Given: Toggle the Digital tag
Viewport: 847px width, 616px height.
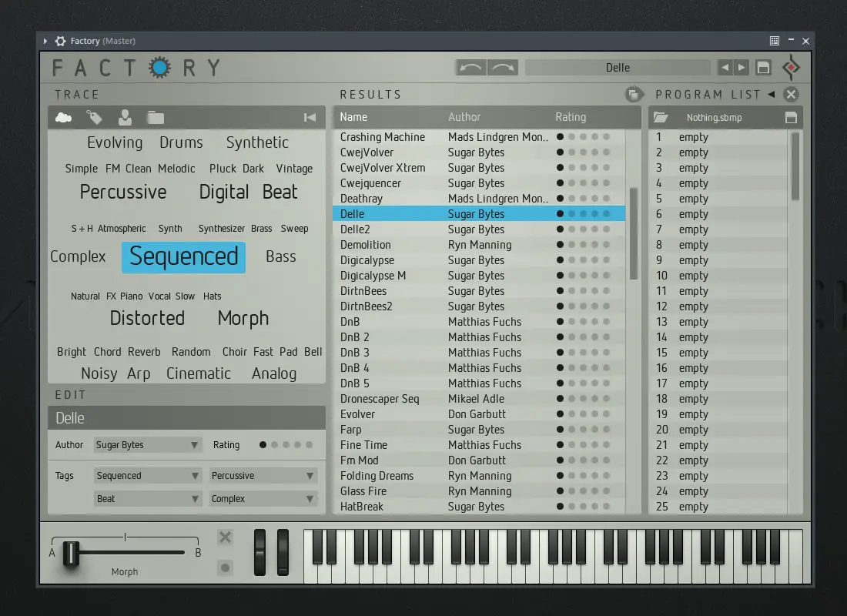Looking at the screenshot, I should click(x=224, y=192).
